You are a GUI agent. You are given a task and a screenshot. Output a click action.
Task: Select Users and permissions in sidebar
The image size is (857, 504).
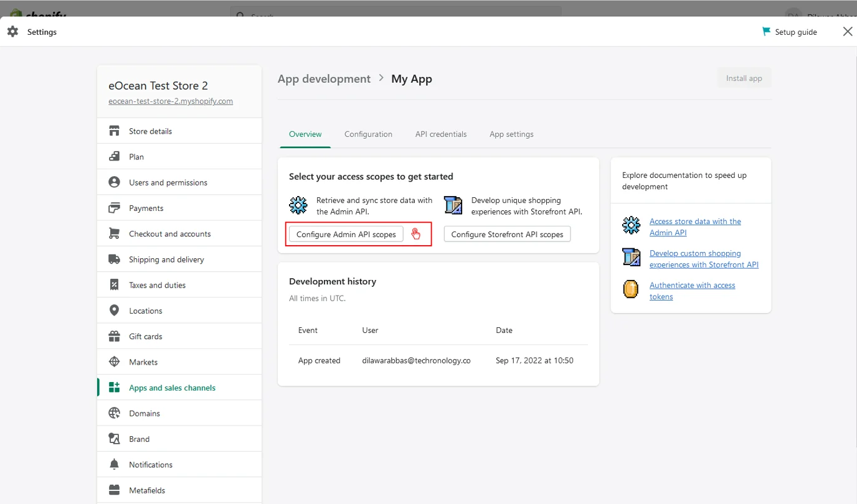pyautogui.click(x=168, y=182)
